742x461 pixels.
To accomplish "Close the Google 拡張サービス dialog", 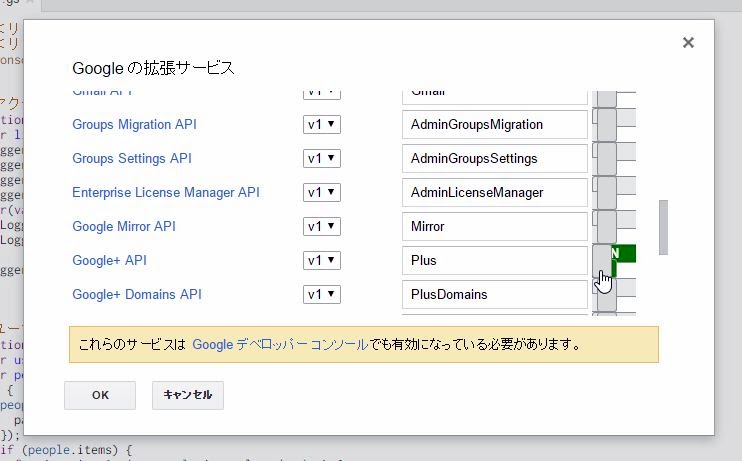I will [x=688, y=43].
